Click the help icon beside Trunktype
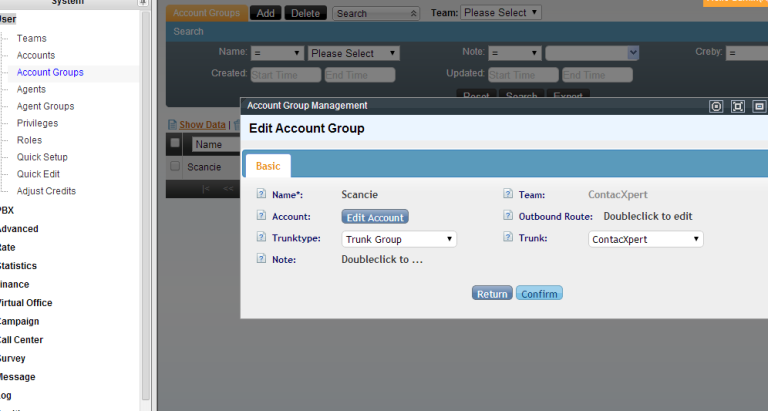The height and width of the screenshot is (411, 768). (261, 239)
